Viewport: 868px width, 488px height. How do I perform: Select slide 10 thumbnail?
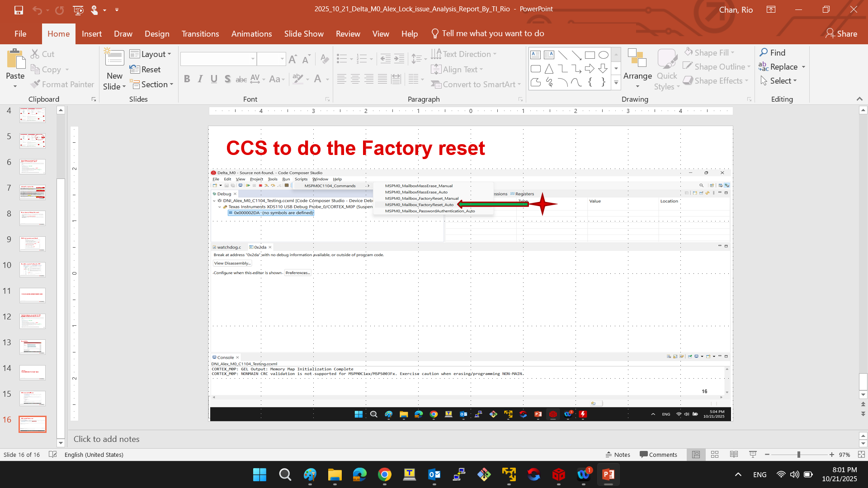click(32, 269)
